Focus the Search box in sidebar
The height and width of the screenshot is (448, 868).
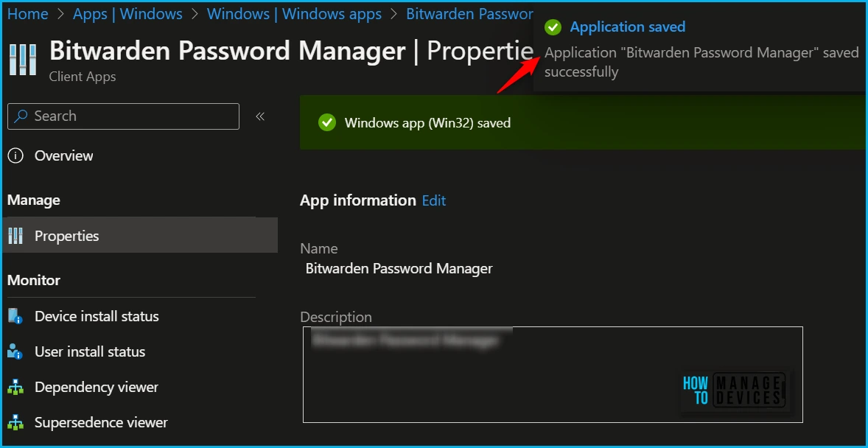pyautogui.click(x=124, y=116)
